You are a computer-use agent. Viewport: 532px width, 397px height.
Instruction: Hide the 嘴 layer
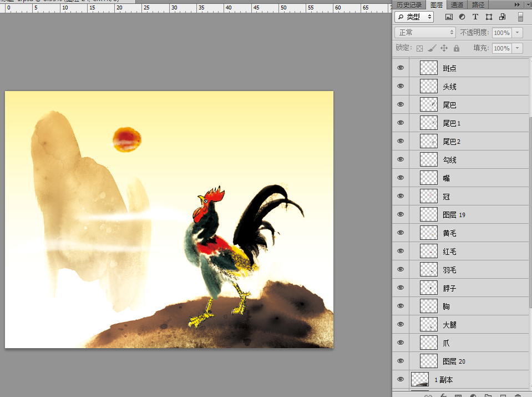[401, 178]
